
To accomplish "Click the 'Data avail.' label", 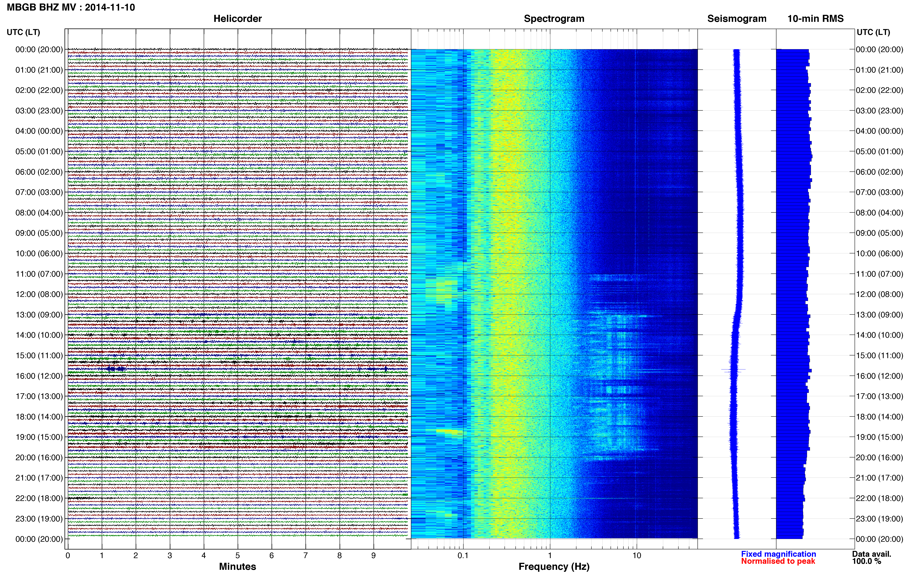I will click(872, 554).
